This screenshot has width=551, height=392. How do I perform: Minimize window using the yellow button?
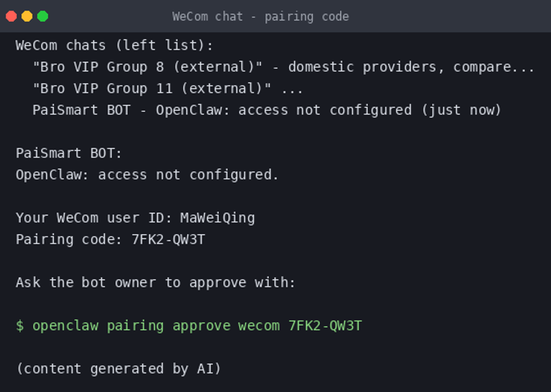point(27,16)
